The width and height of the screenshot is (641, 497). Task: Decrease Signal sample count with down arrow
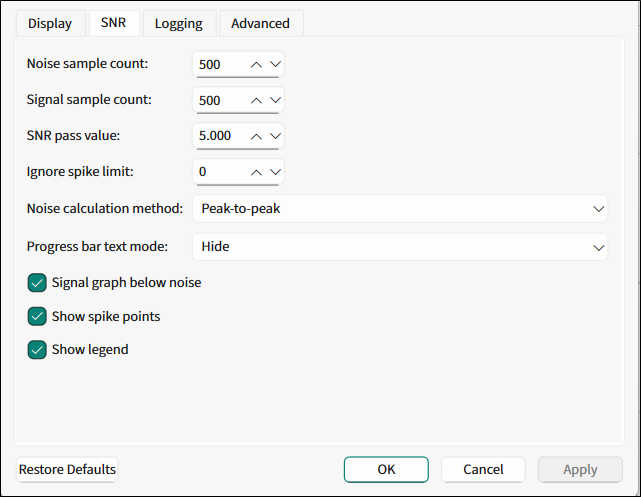point(275,101)
